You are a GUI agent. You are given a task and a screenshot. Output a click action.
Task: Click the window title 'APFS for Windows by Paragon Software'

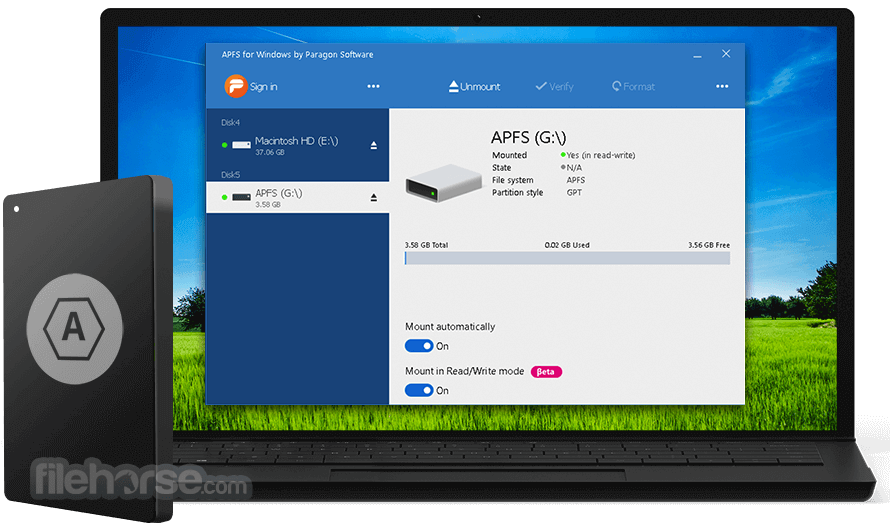[297, 54]
